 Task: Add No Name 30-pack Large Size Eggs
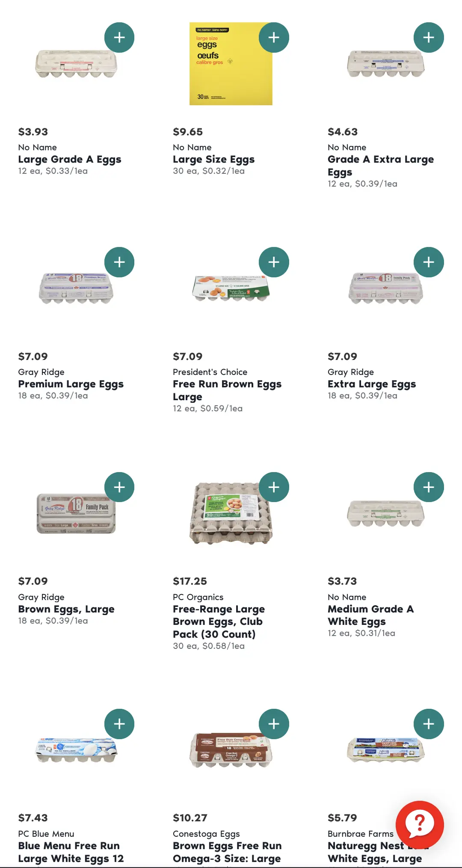click(x=274, y=38)
